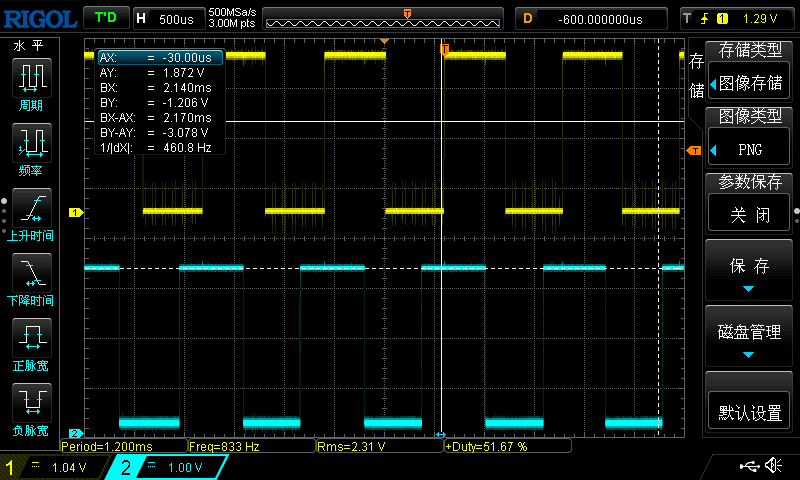Select the Fall Time (下降时间) measurement icon
Viewport: 800px width, 480px height.
(32, 272)
